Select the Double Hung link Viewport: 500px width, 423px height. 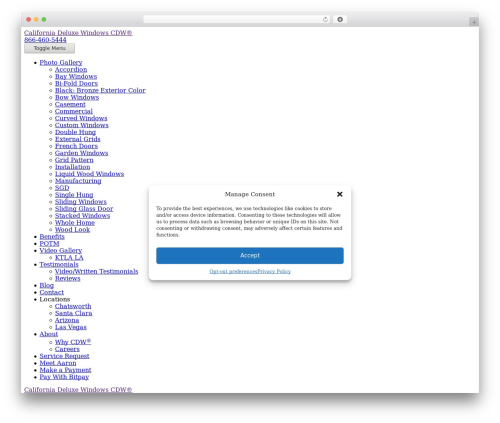pos(75,132)
